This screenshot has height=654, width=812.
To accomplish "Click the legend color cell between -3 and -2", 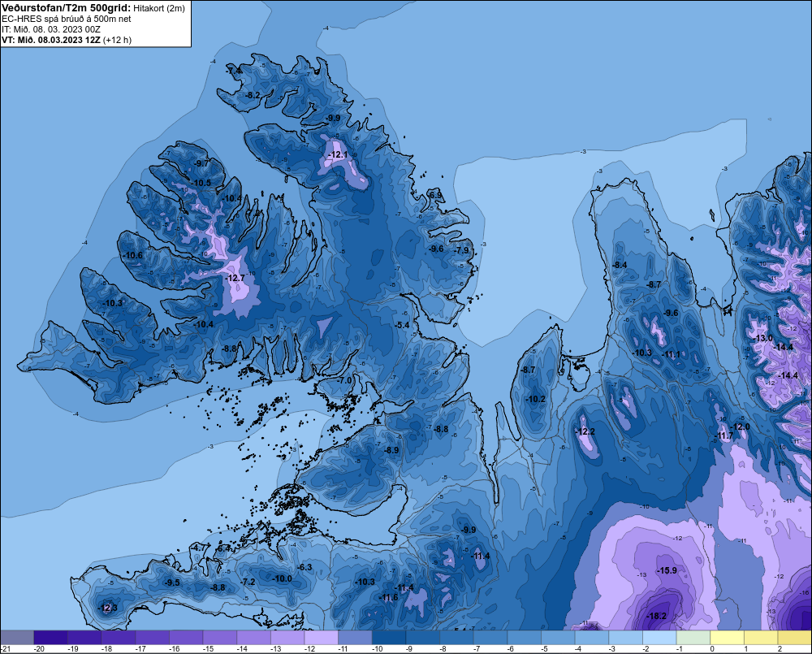I will [625, 637].
